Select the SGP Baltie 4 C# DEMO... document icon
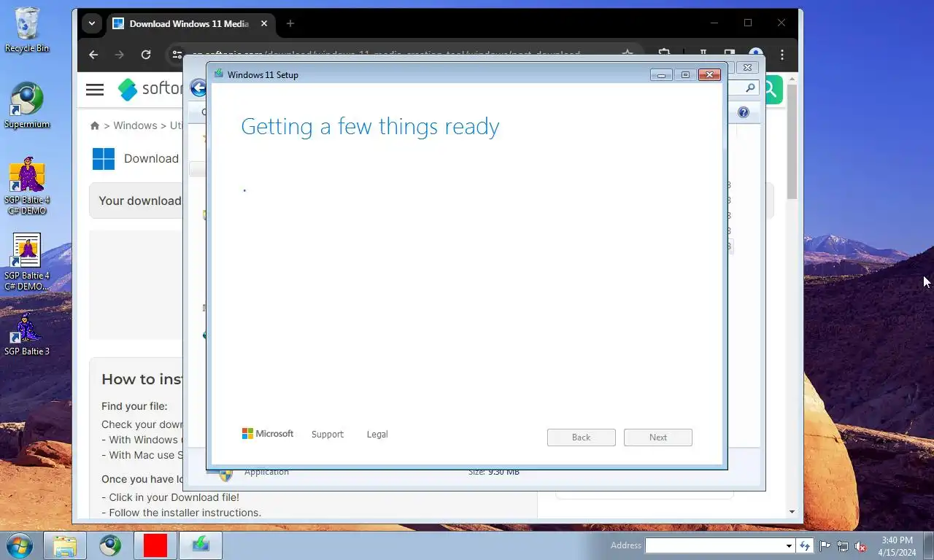The image size is (934, 560). [27, 262]
